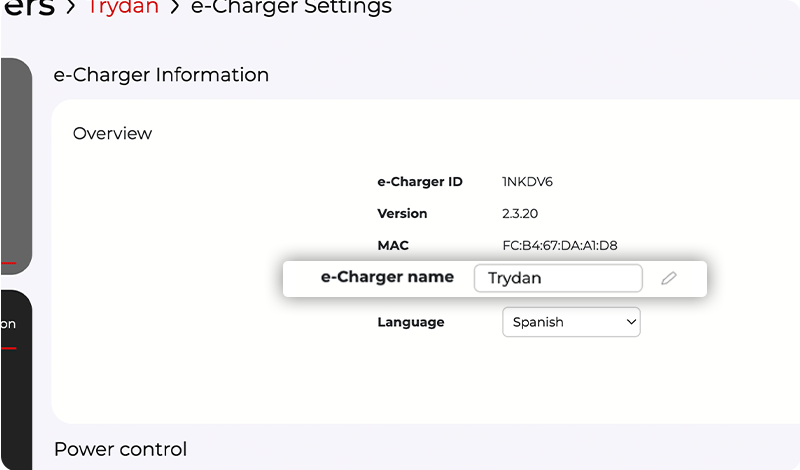Click the Power control section heading
Image resolution: width=800 pixels, height=470 pixels.
(x=120, y=449)
